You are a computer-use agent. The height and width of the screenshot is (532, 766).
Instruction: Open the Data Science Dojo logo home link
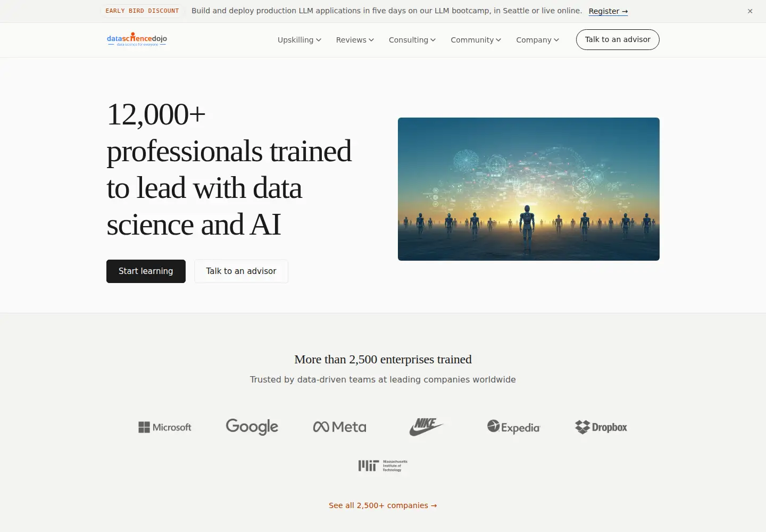(x=137, y=39)
